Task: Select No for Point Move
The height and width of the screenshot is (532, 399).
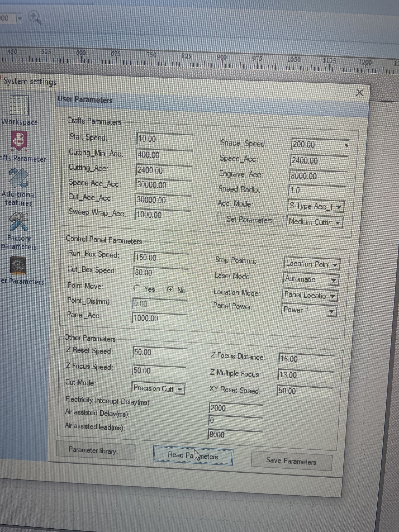Action: (170, 289)
